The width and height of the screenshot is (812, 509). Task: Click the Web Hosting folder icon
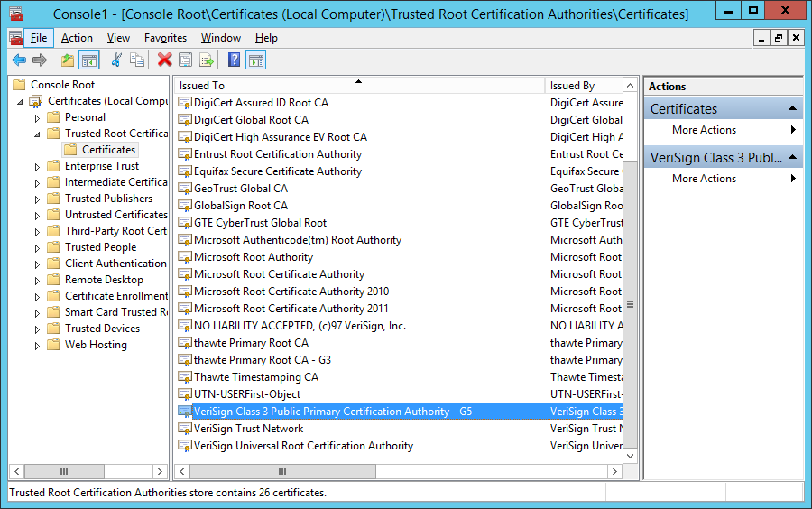coord(53,345)
